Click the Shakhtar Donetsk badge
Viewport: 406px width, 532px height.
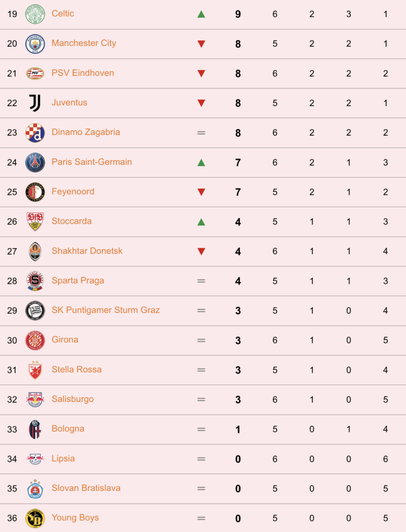(x=35, y=251)
